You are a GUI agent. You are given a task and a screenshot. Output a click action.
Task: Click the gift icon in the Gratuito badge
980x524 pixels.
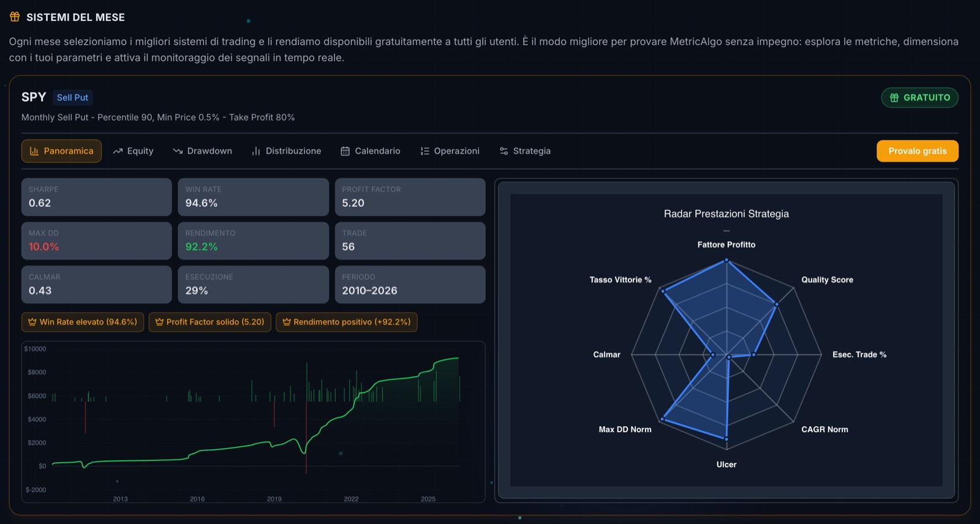click(894, 98)
